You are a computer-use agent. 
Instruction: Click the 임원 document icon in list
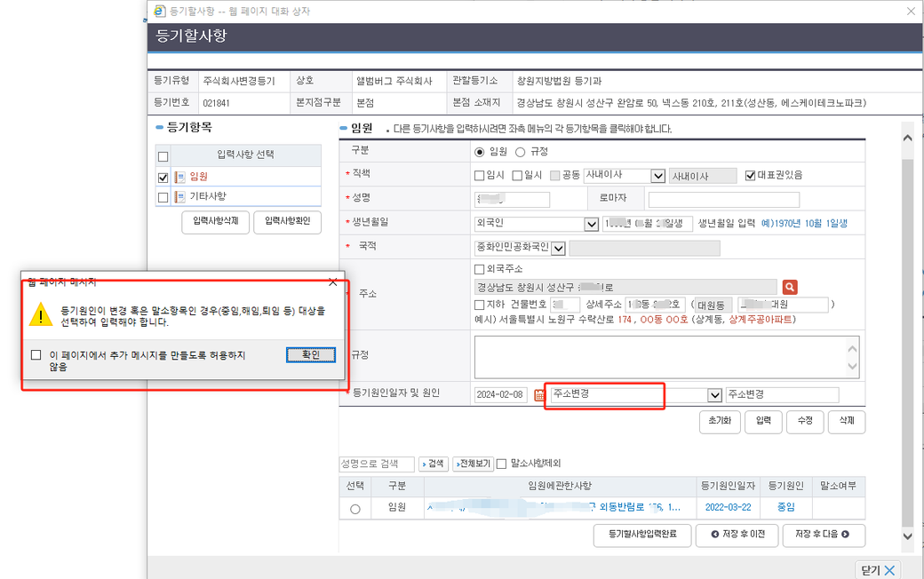180,177
